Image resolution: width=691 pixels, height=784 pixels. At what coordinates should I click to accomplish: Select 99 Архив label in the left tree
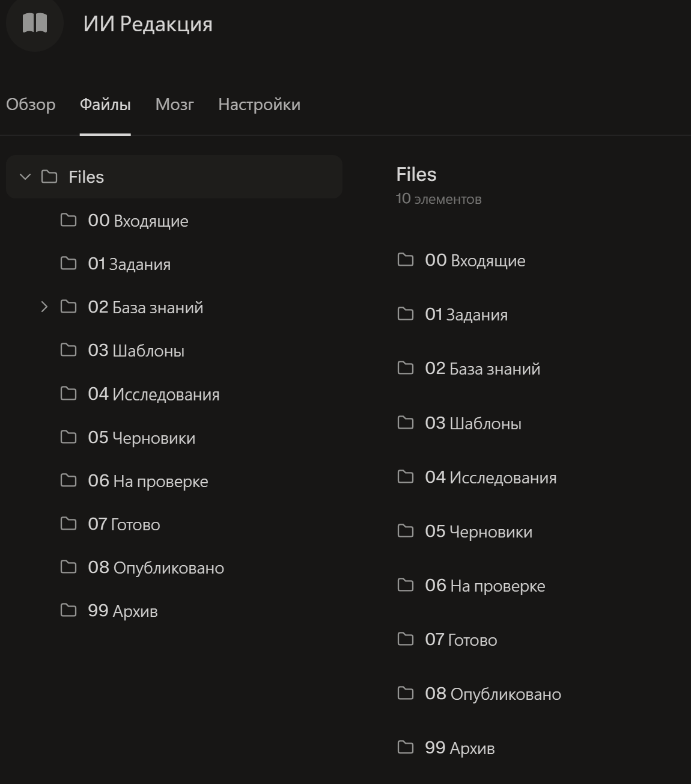123,611
